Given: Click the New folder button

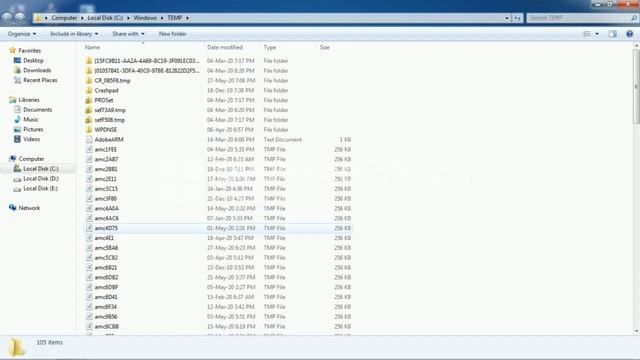Looking at the screenshot, I should 173,34.
